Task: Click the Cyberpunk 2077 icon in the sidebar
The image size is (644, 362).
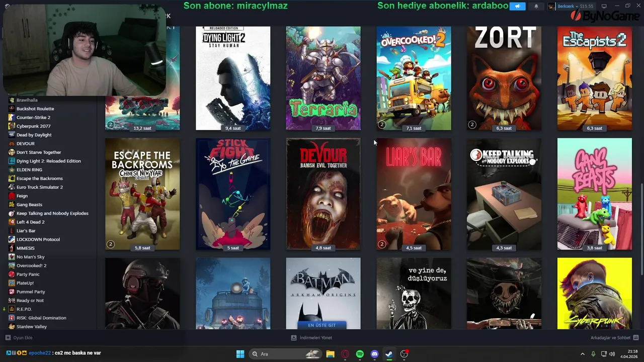Action: click(12, 126)
